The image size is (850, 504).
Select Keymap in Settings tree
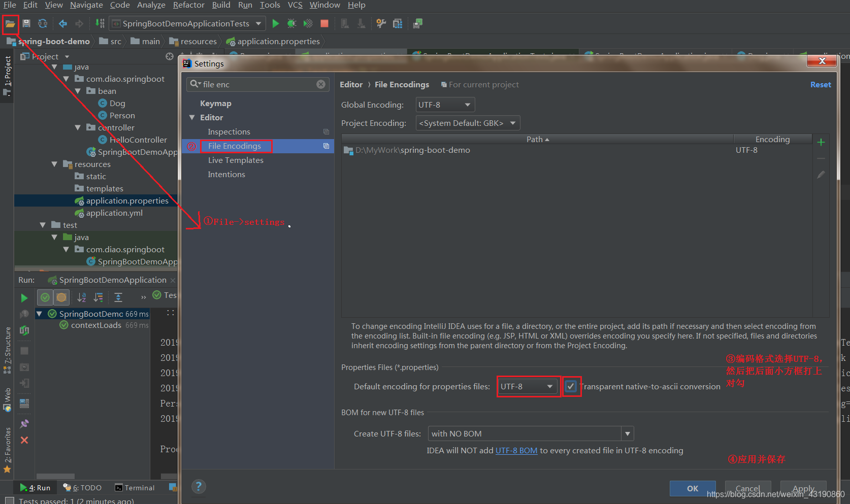[216, 103]
